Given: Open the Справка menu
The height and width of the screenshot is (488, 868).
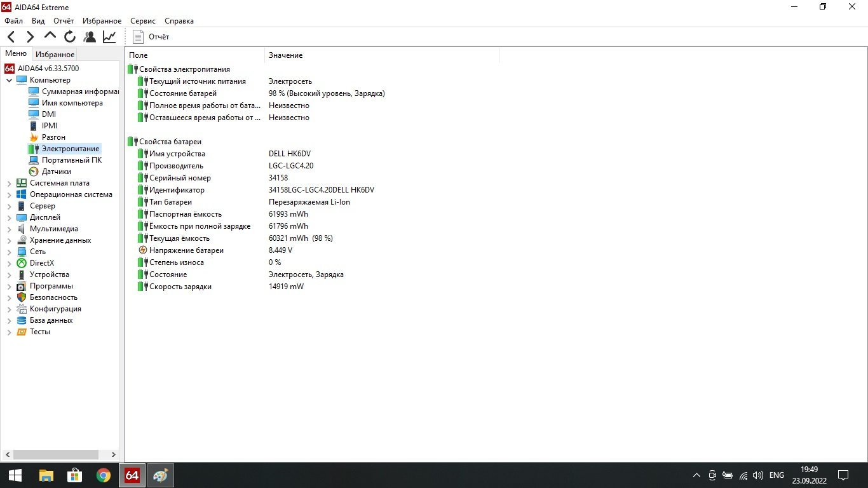Looking at the screenshot, I should [x=179, y=21].
